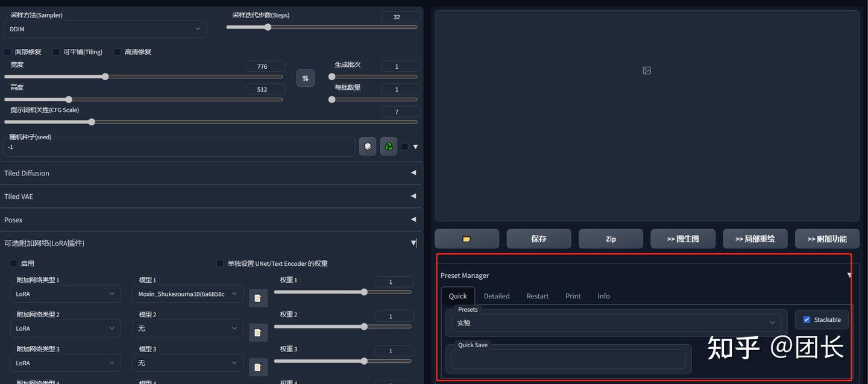Open the Presets 实验 dropdown
The width and height of the screenshot is (868, 384).
pyautogui.click(x=616, y=323)
